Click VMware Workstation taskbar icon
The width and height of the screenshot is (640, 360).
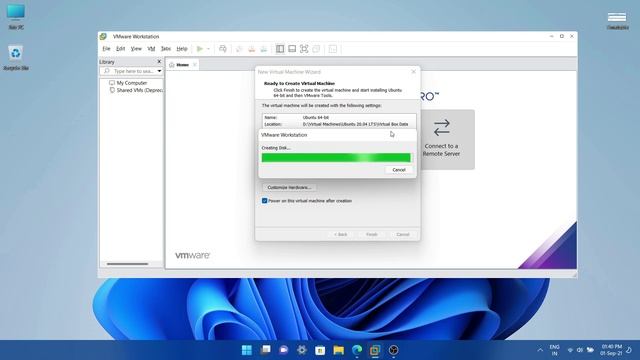375,350
